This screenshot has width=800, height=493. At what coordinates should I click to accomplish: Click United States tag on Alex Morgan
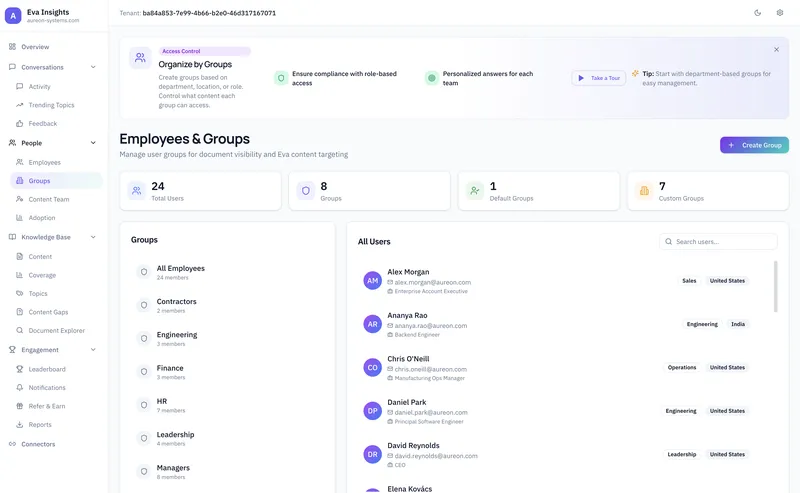(x=727, y=281)
